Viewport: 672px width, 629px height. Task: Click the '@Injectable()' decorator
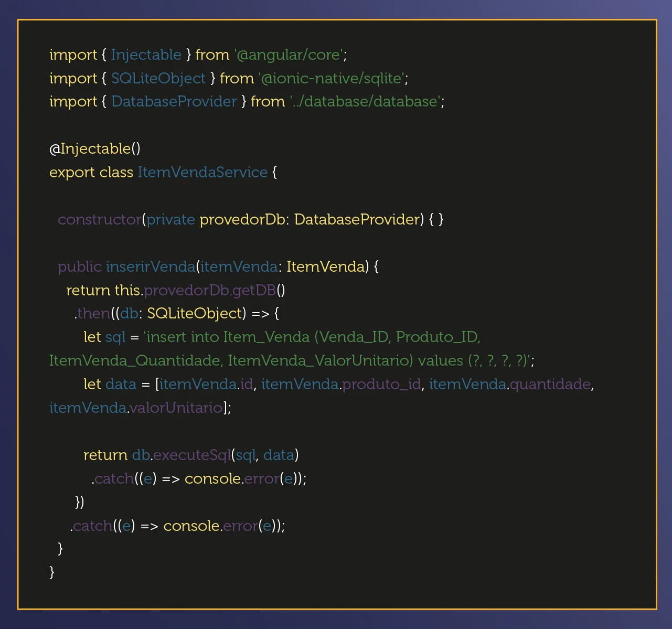[x=95, y=149]
